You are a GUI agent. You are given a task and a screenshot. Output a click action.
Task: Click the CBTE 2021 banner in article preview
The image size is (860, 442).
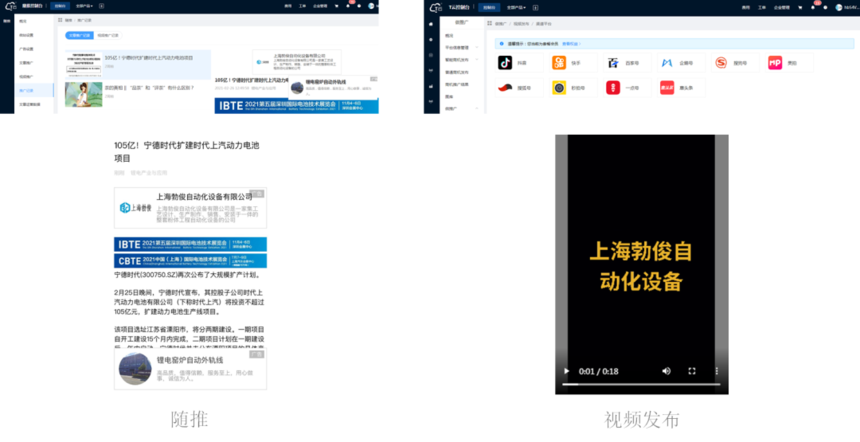(190, 260)
